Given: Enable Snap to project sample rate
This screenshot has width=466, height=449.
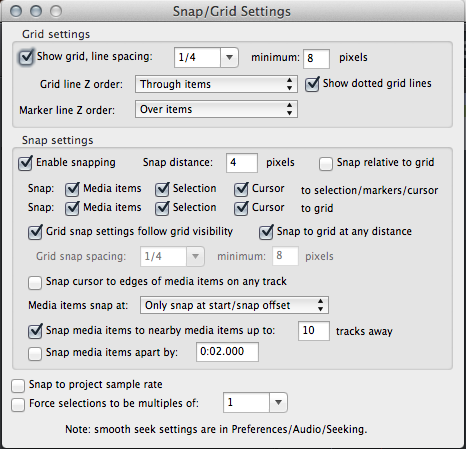Looking at the screenshot, I should pyautogui.click(x=18, y=386).
